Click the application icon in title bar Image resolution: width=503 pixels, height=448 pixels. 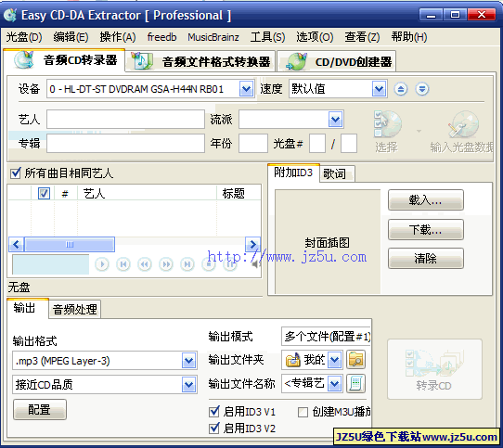click(10, 15)
